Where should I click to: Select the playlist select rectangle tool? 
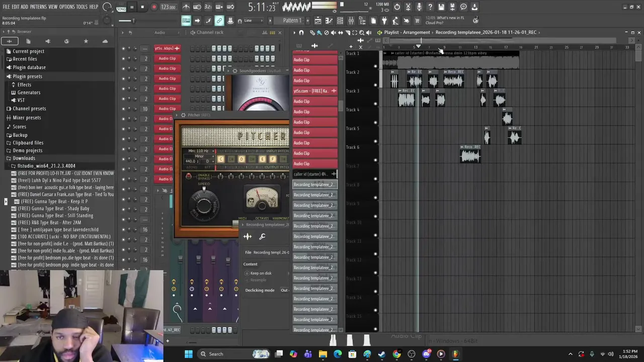[355, 32]
